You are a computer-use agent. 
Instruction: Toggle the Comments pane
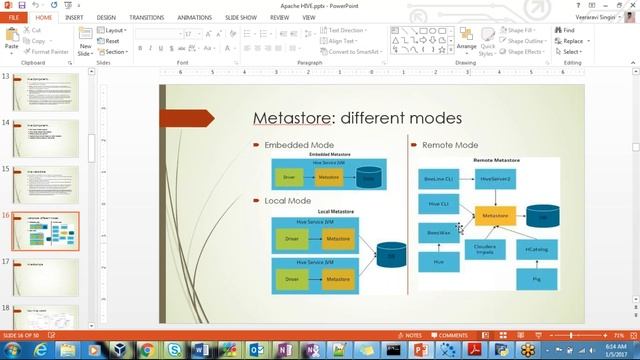click(449, 335)
